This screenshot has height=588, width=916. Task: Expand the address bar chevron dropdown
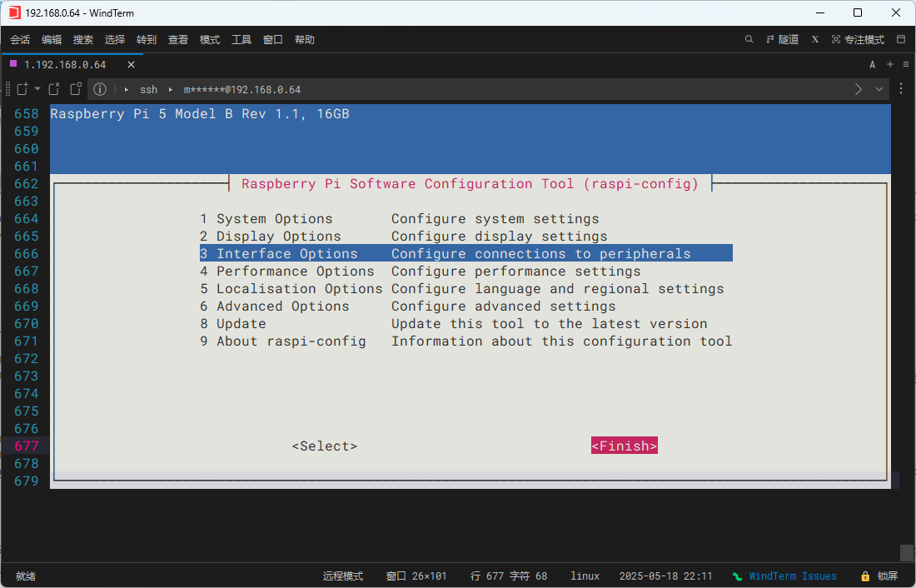[879, 89]
